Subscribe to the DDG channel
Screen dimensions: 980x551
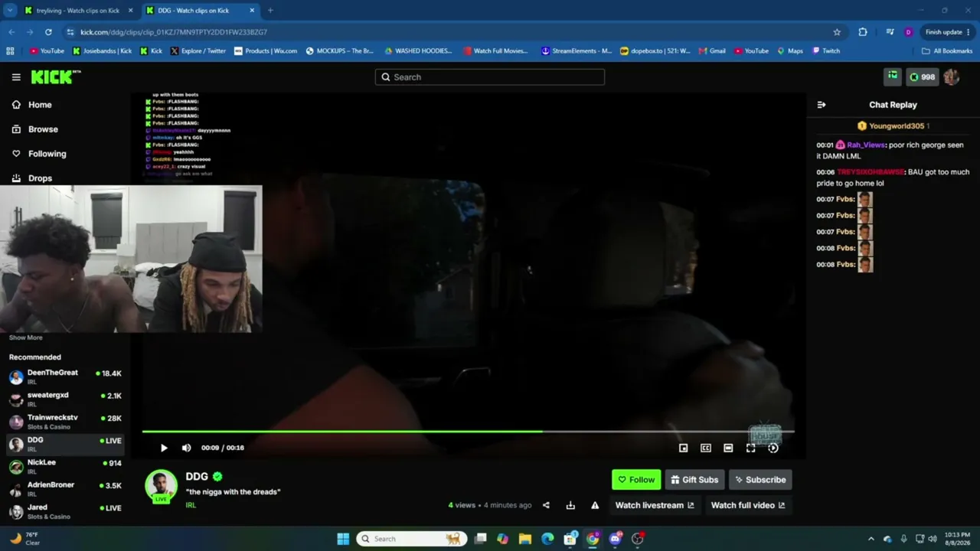point(760,480)
